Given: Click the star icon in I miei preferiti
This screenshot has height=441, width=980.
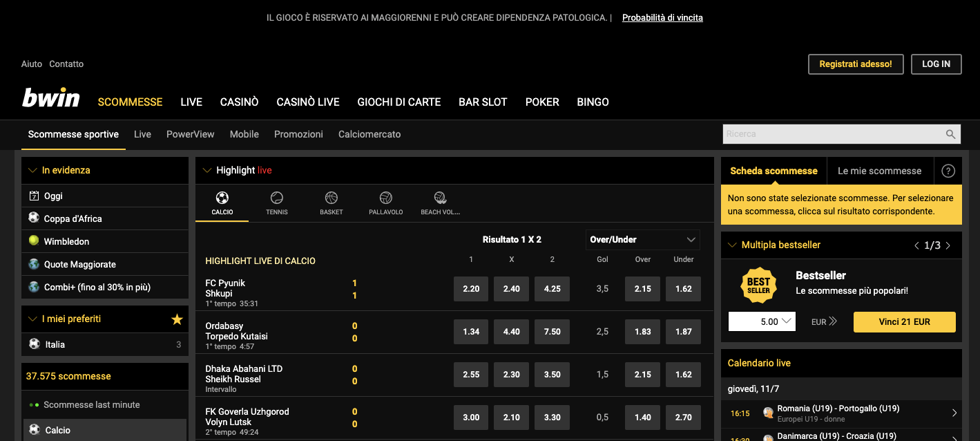Looking at the screenshot, I should coord(177,319).
